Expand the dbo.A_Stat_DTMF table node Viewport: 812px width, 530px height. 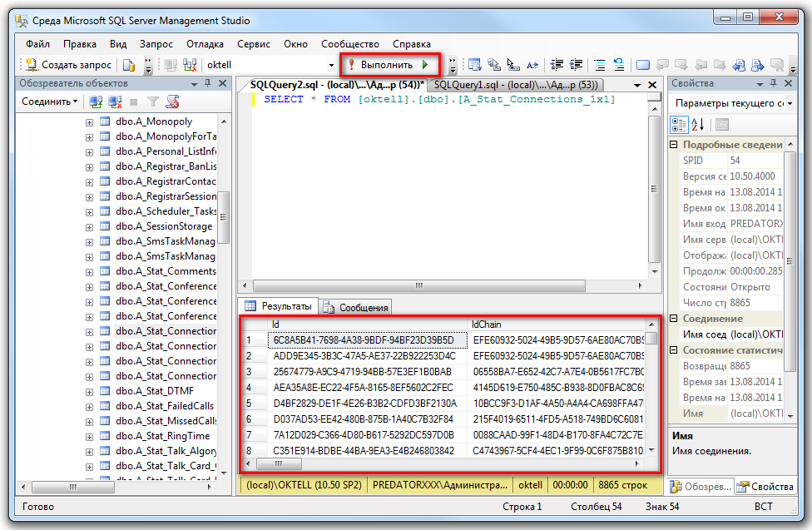click(90, 391)
